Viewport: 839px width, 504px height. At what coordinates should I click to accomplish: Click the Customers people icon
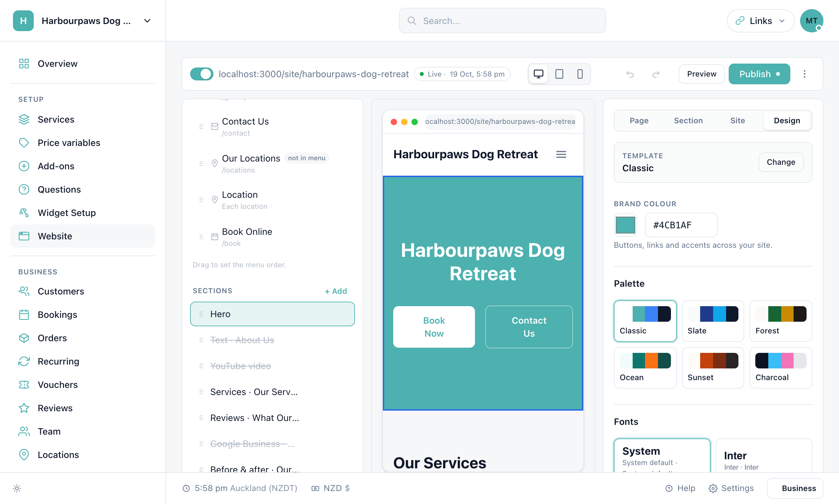(24, 291)
